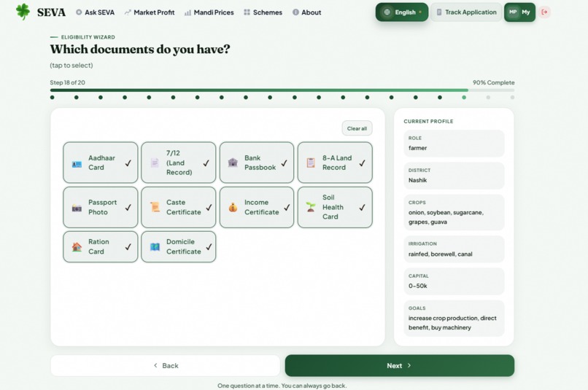Select the light green current step dot
The image size is (588, 390).
464,98
